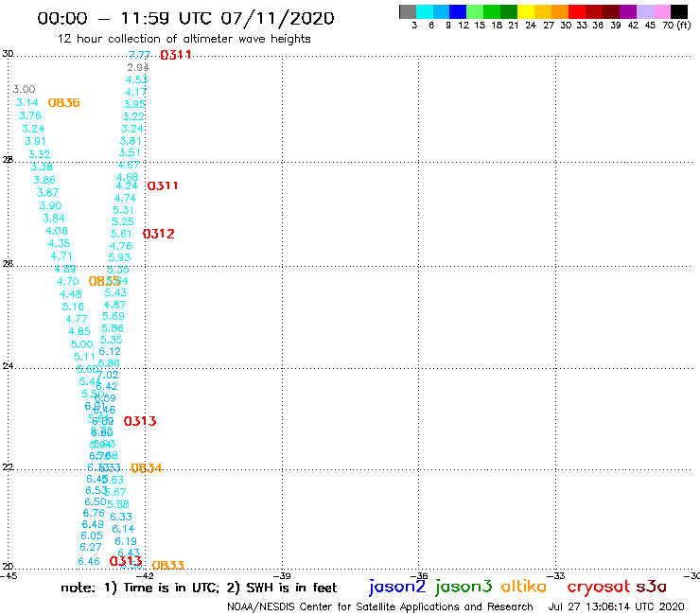Click the title time range '00:00 – 11:59 UTC 07/11/2020'

(x=185, y=18)
